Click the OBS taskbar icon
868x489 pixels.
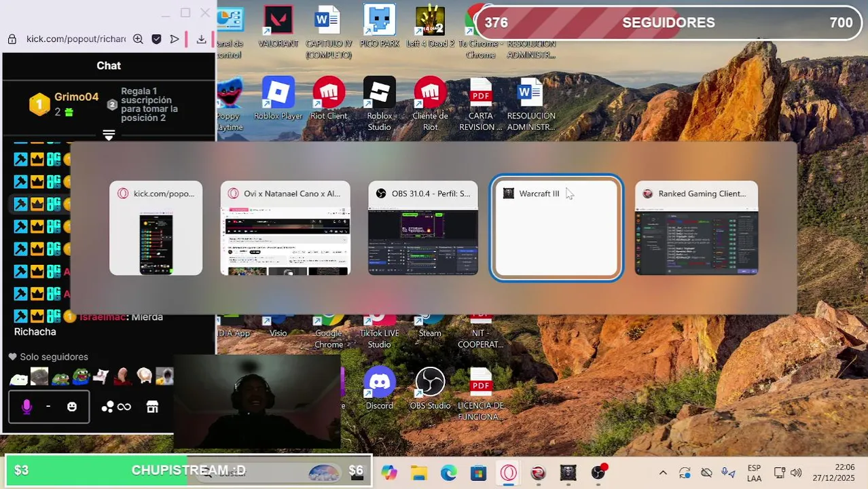coord(598,473)
